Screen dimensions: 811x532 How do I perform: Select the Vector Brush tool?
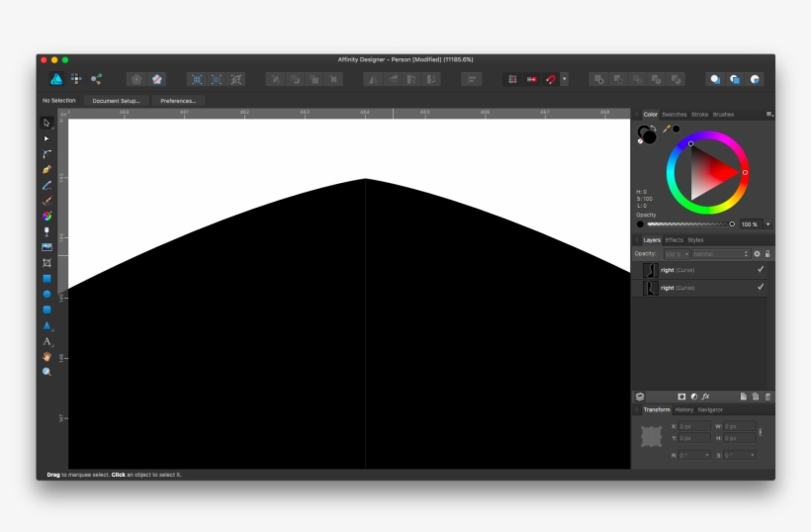[x=46, y=201]
